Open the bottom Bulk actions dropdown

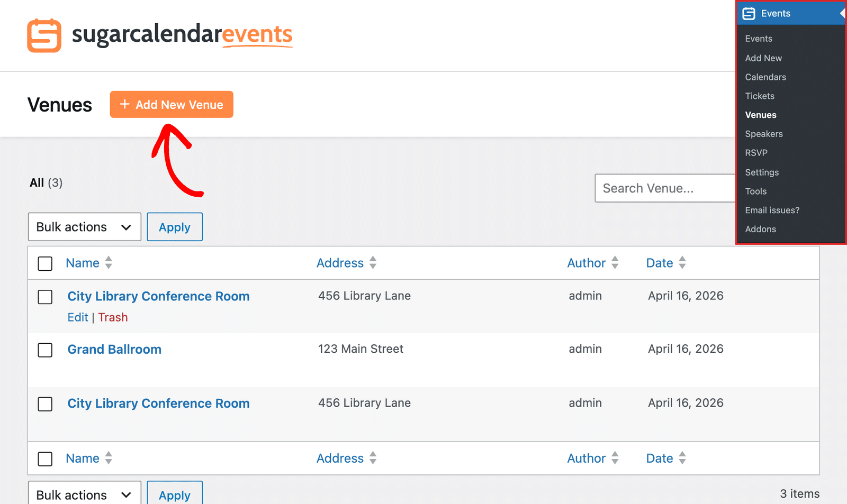[85, 494]
